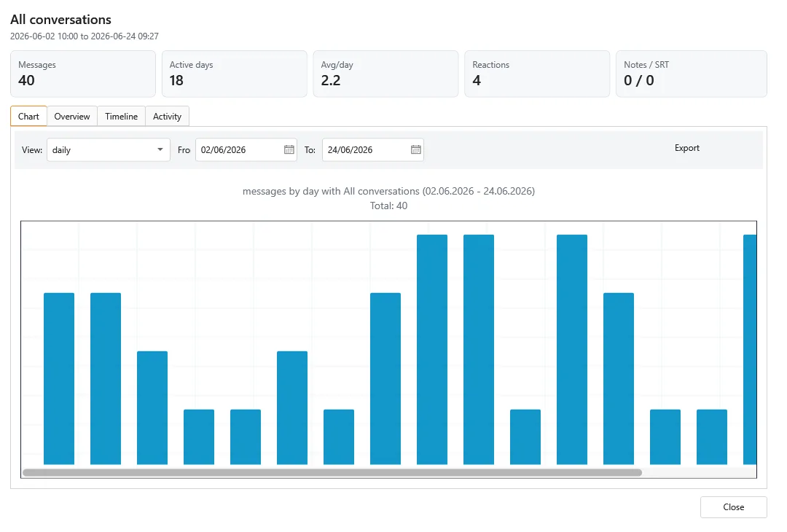This screenshot has height=532, width=787.
Task: Switch to the Overview tab
Action: (71, 117)
